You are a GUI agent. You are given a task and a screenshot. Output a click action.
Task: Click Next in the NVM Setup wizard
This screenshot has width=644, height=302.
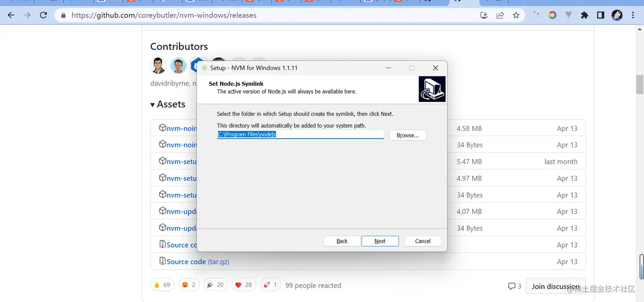[x=380, y=241]
